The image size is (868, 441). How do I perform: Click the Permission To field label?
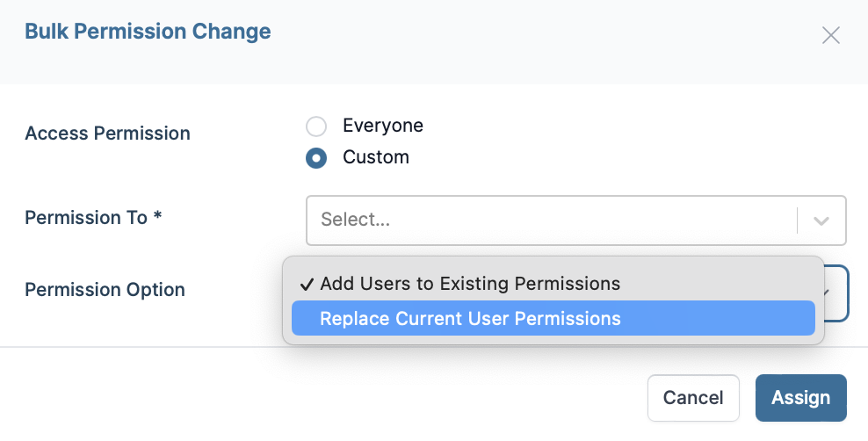(x=86, y=218)
